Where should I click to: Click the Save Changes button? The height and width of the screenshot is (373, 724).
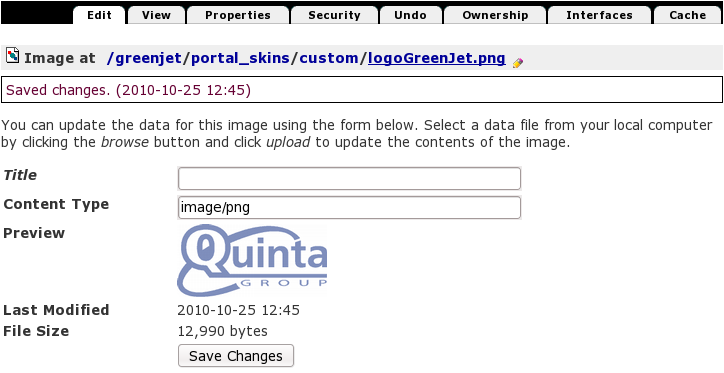tap(235, 356)
